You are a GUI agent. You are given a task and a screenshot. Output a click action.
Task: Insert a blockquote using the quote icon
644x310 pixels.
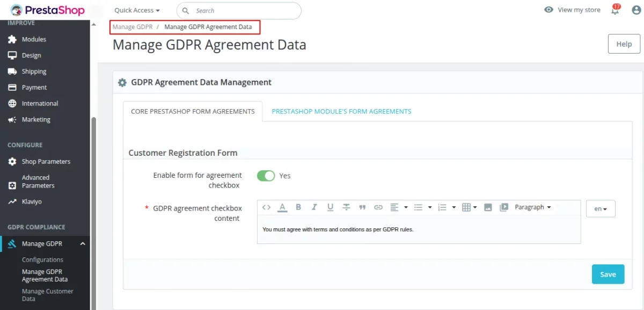coord(362,207)
